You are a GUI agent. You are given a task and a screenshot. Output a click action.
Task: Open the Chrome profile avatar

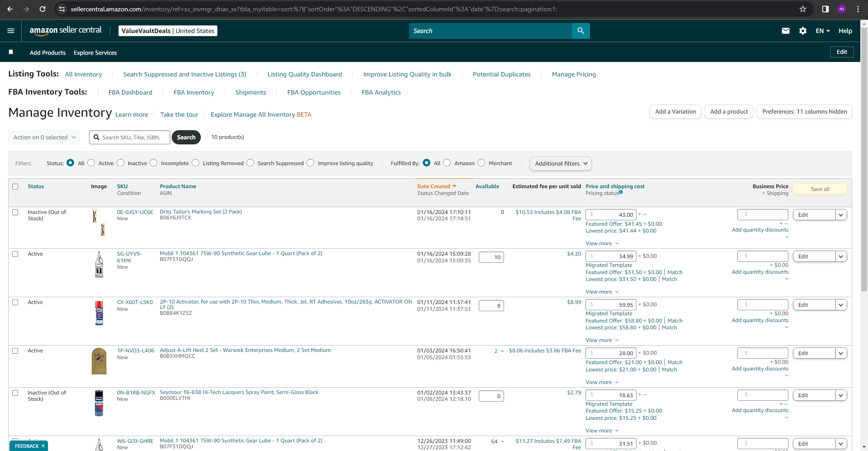[842, 9]
